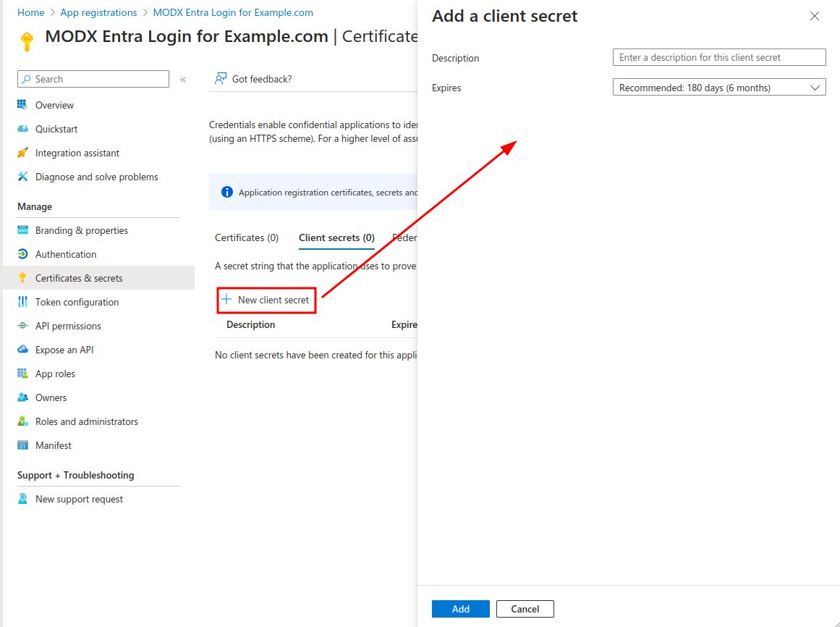The image size is (840, 627).
Task: Click the Token configuration bars icon
Action: pos(22,302)
